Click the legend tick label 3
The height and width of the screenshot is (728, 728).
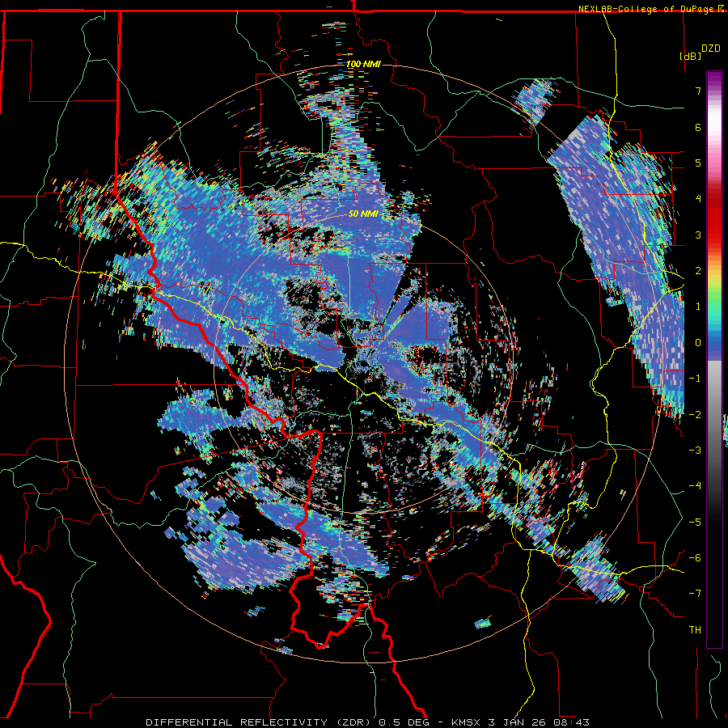(x=698, y=235)
